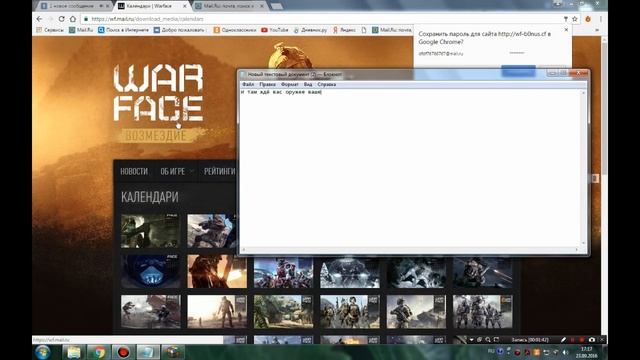Open the cube app icon in taskbar
The image size is (640, 360).
click(173, 352)
